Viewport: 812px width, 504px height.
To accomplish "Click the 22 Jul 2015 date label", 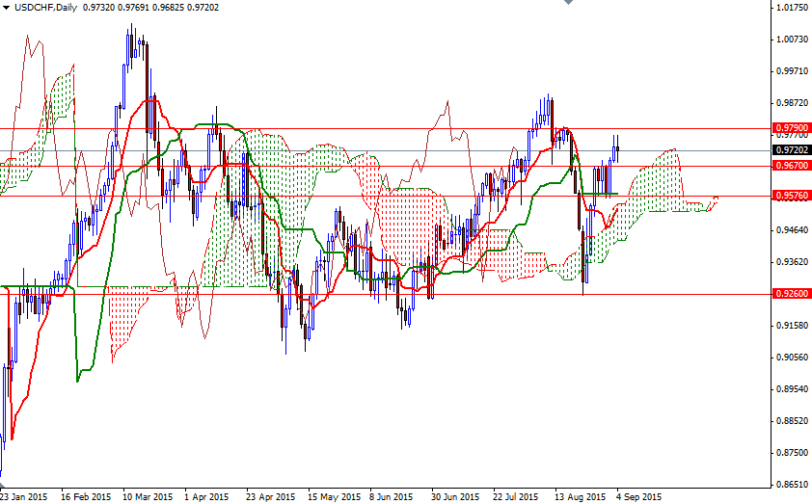I will click(515, 496).
